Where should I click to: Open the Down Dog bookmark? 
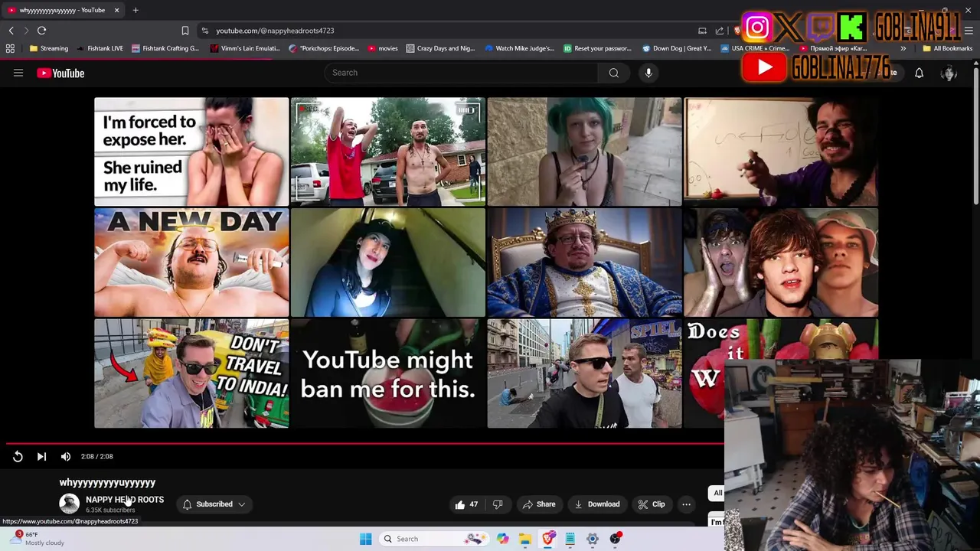pos(677,48)
